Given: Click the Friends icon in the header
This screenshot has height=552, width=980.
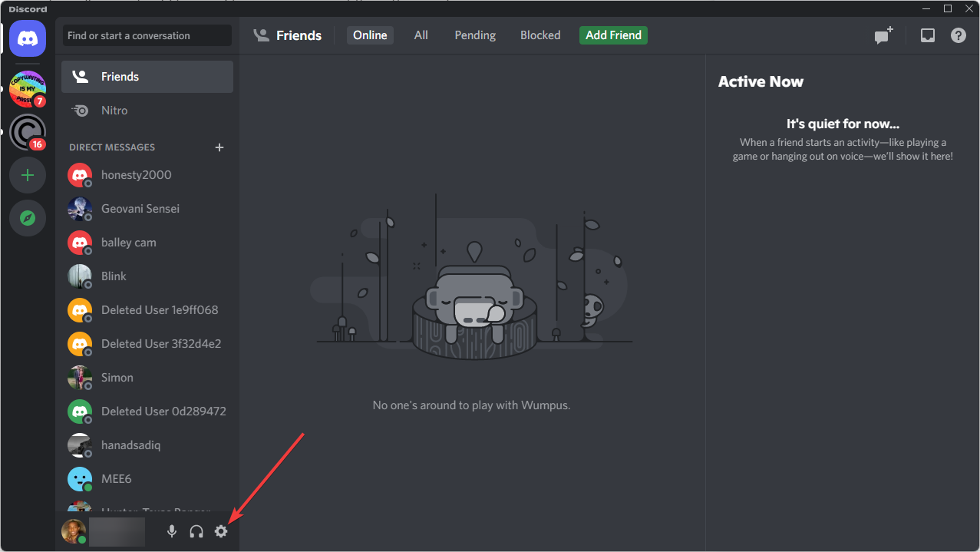Looking at the screenshot, I should (262, 35).
